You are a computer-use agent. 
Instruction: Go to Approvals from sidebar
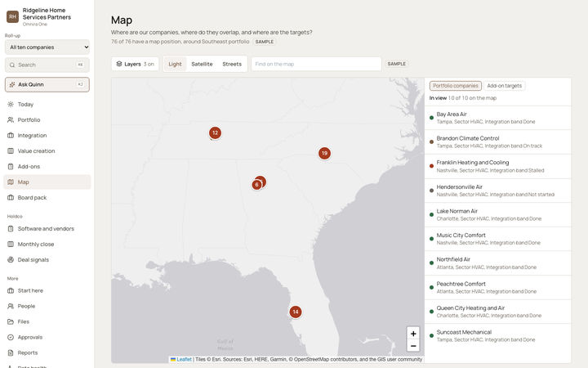47,337
